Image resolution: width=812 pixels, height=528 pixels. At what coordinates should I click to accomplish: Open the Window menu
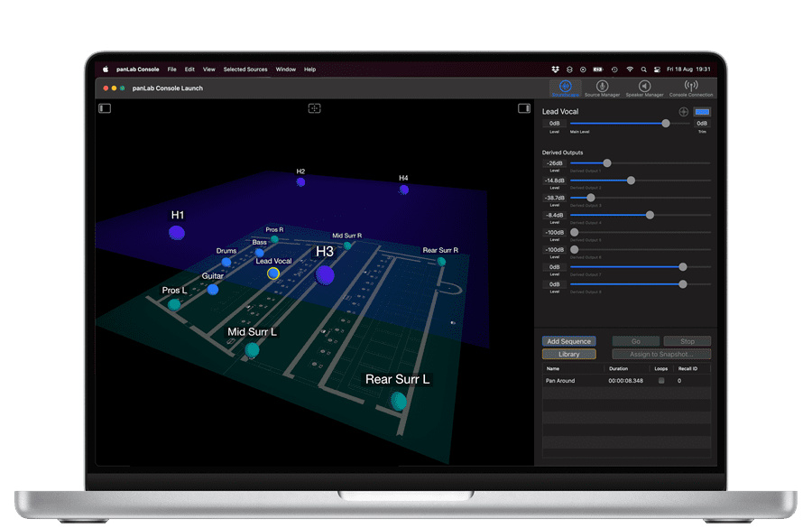(x=285, y=69)
